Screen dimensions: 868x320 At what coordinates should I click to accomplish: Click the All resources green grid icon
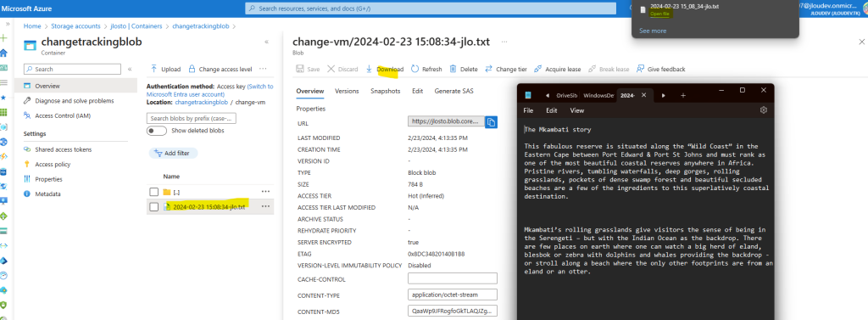click(x=4, y=112)
